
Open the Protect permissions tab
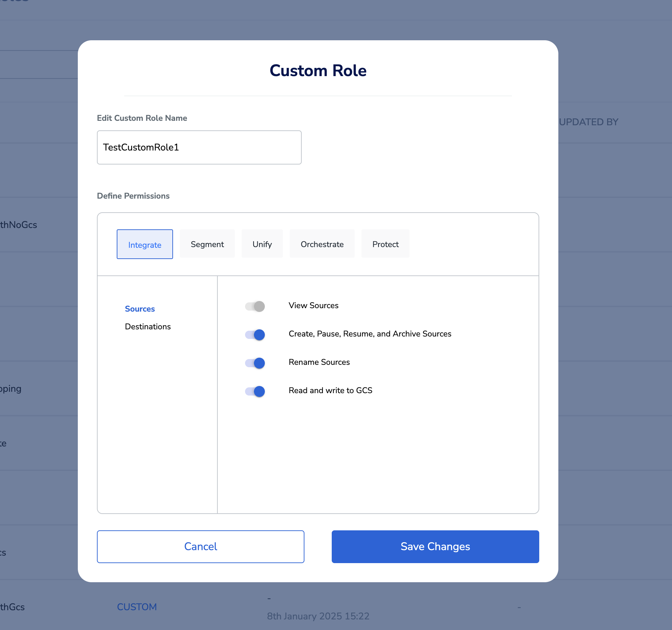tap(385, 244)
